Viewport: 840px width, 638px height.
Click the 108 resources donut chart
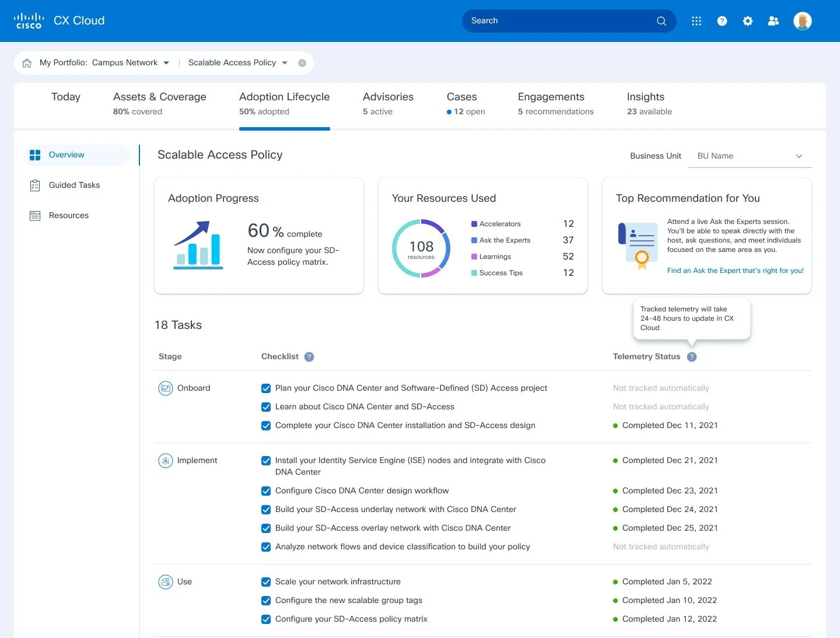[x=421, y=248]
